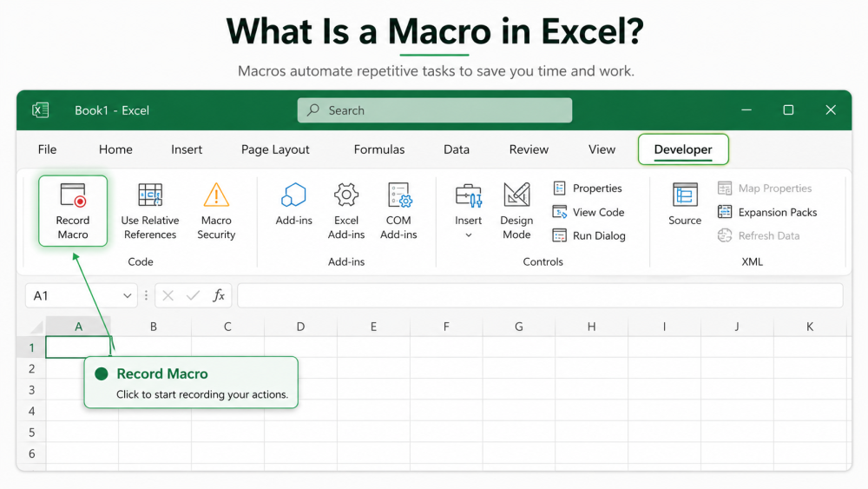The height and width of the screenshot is (489, 868).
Task: Click Run Dialog
Action: point(589,235)
